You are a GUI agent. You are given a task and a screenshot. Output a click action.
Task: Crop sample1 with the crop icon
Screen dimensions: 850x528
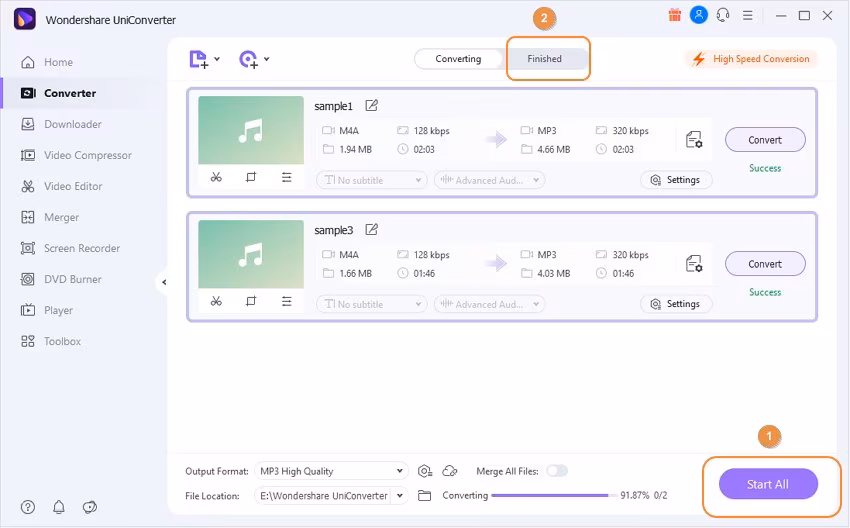tap(251, 177)
